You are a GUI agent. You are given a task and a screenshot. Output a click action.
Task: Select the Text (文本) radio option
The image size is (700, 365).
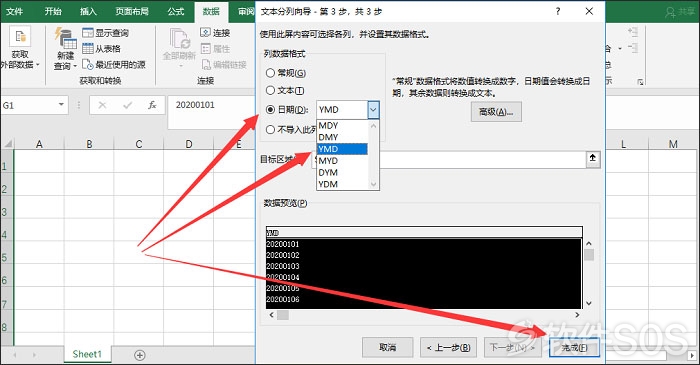point(270,91)
